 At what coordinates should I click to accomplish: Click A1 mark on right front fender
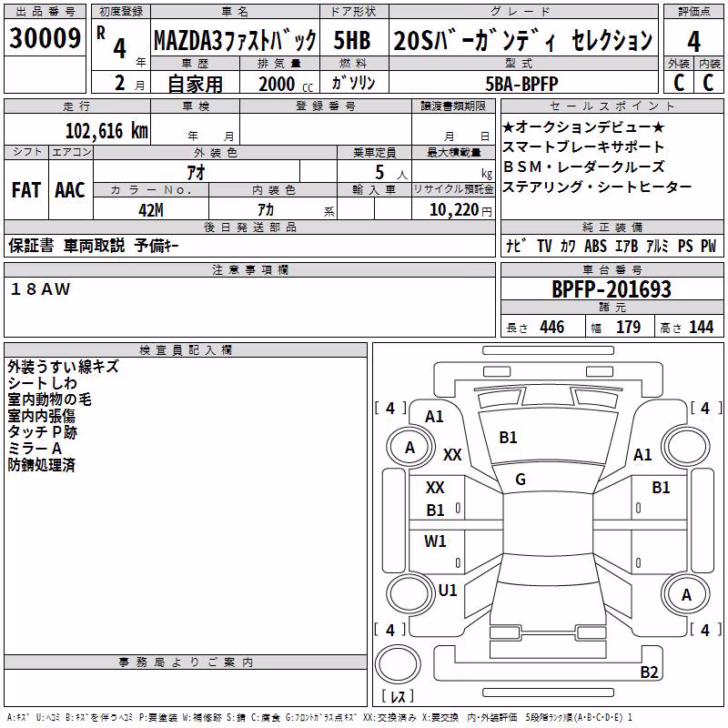point(642,455)
